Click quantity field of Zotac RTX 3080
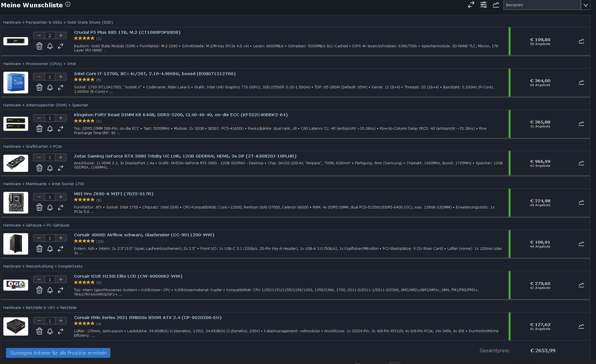596x364 pixels. pos(50,158)
